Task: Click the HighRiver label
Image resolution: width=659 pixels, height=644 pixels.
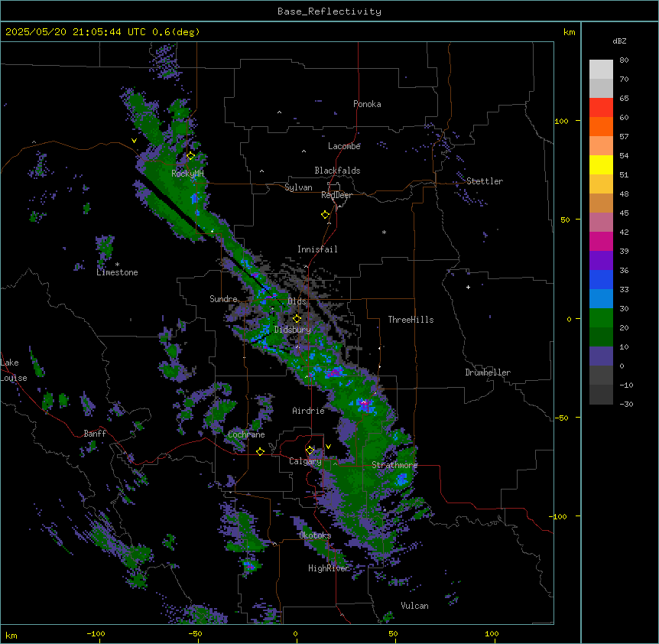Action: pyautogui.click(x=329, y=568)
